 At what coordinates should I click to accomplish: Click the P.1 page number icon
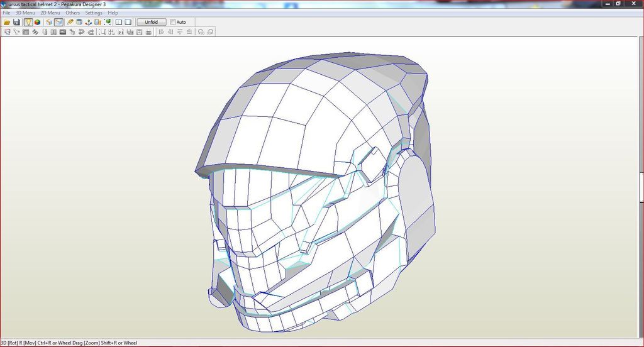(x=121, y=32)
